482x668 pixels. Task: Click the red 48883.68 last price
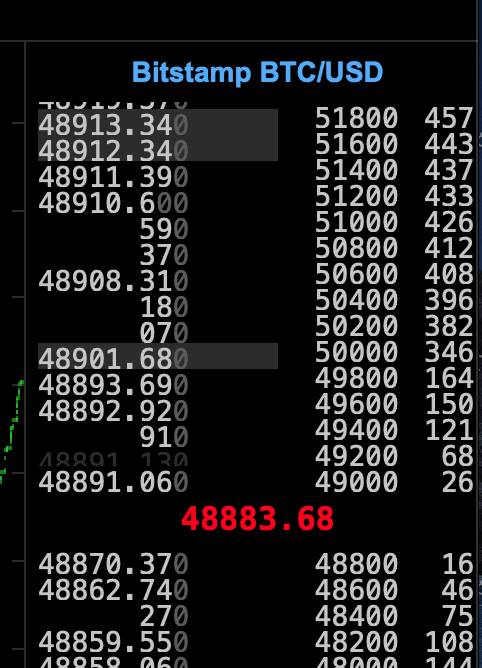[x=257, y=519]
